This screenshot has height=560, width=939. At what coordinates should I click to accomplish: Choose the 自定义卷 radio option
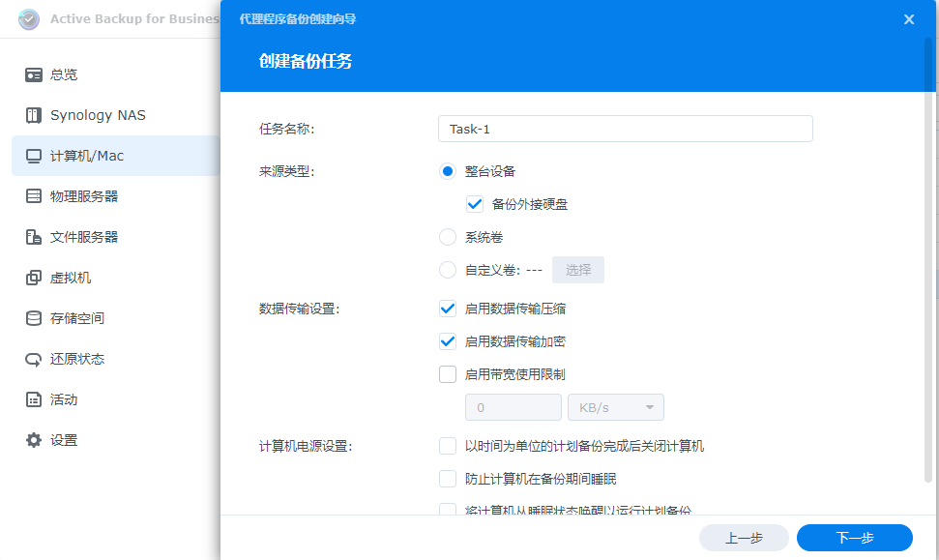pos(447,269)
